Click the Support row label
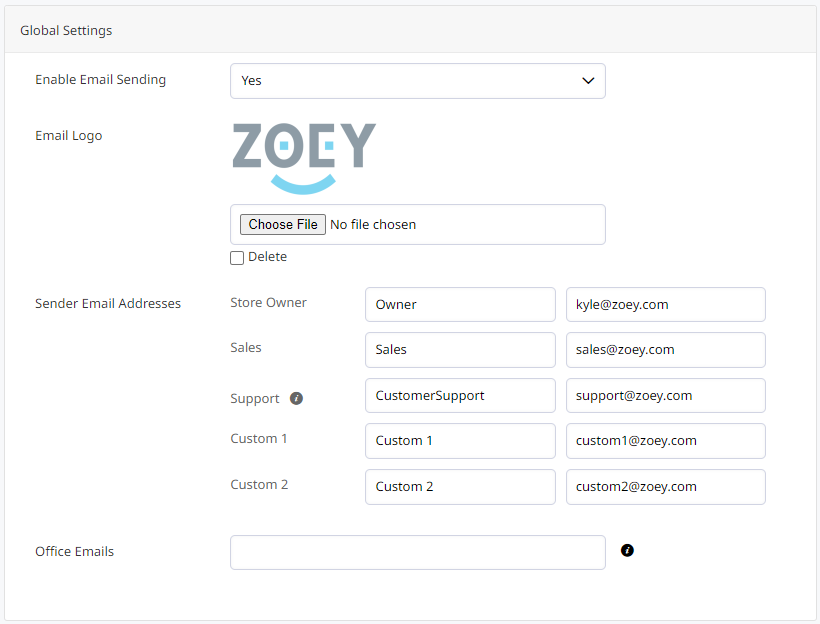820x624 pixels. pos(255,399)
